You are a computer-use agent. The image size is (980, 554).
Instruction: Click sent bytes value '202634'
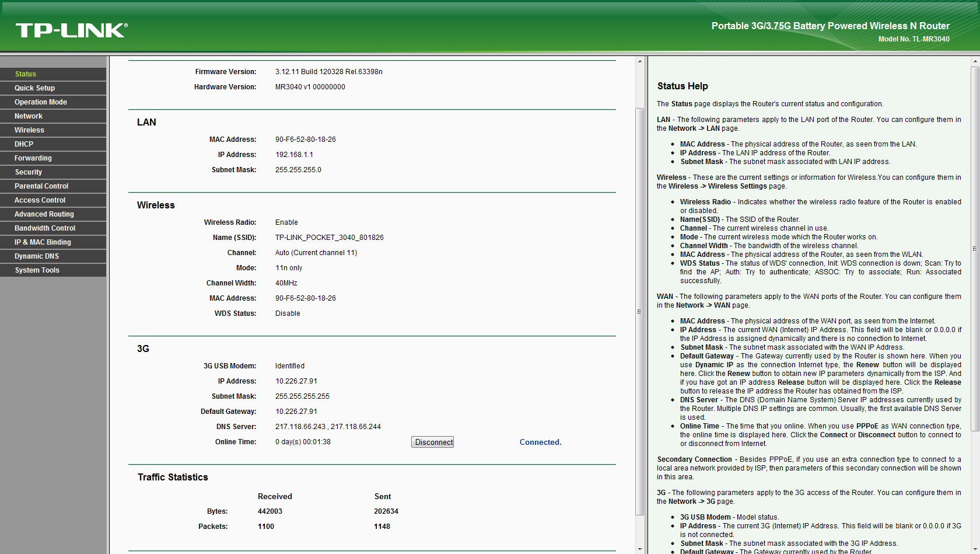tap(386, 511)
